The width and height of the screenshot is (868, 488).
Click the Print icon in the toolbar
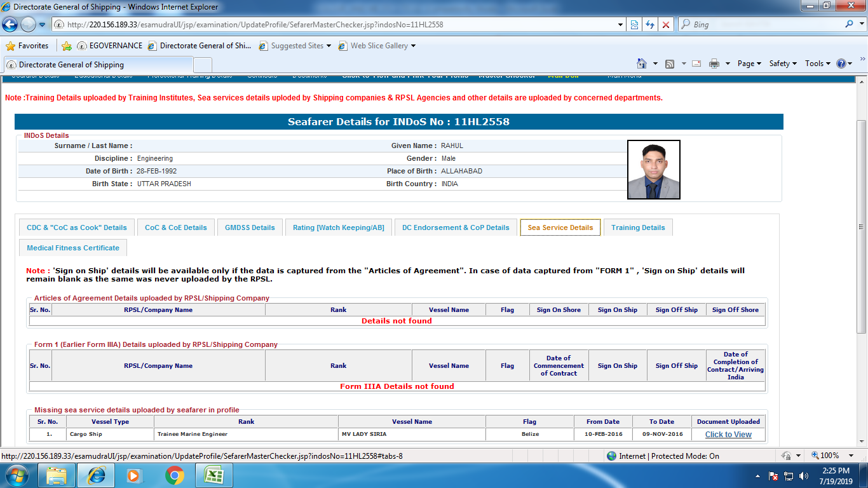tap(714, 64)
